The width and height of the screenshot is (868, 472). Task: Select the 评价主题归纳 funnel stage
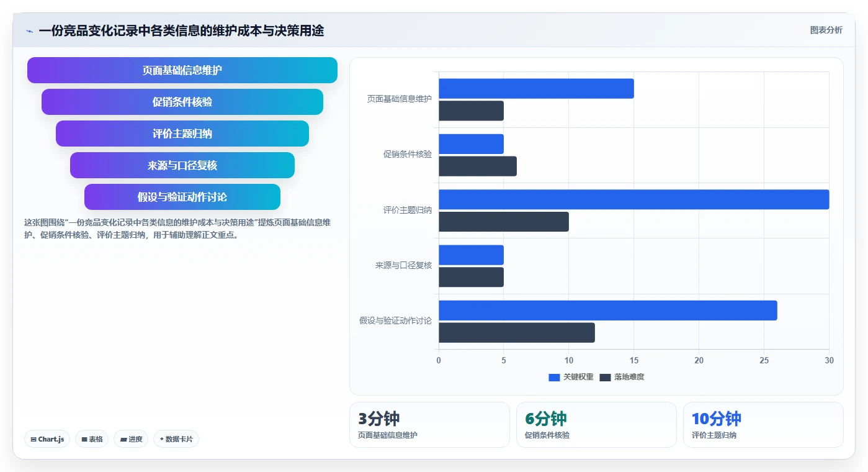click(x=182, y=134)
